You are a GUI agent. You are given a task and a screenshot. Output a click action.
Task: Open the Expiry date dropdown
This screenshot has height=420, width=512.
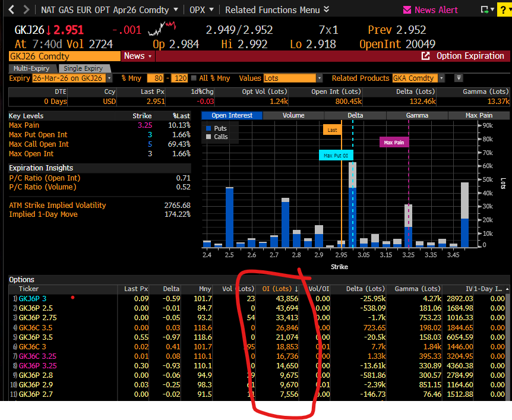click(x=109, y=78)
